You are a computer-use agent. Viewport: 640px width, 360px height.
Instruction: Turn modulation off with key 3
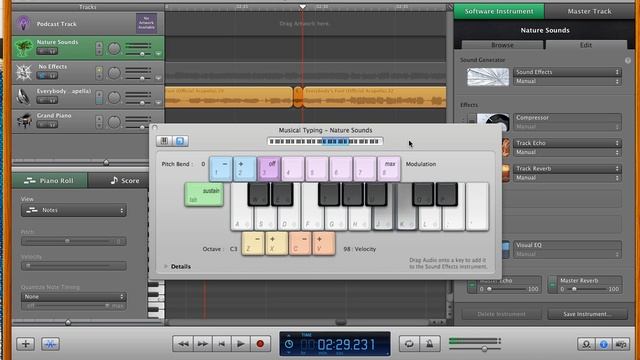269,169
